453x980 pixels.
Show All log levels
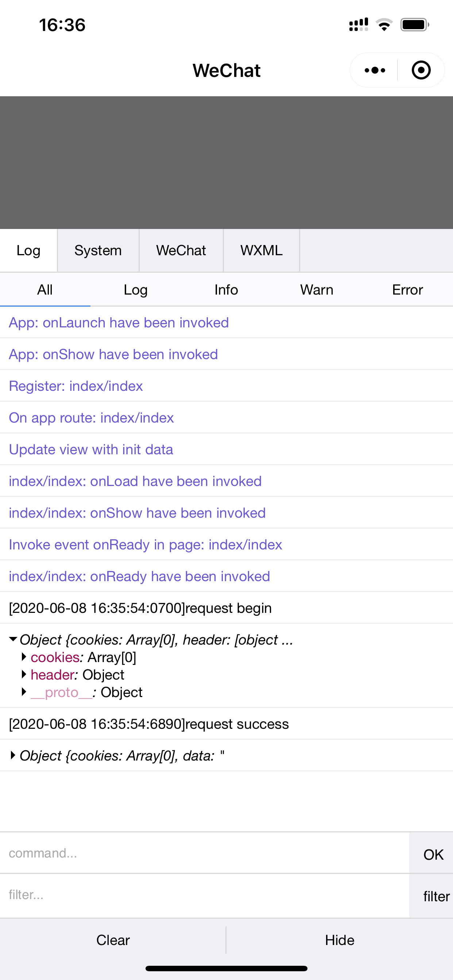(45, 290)
